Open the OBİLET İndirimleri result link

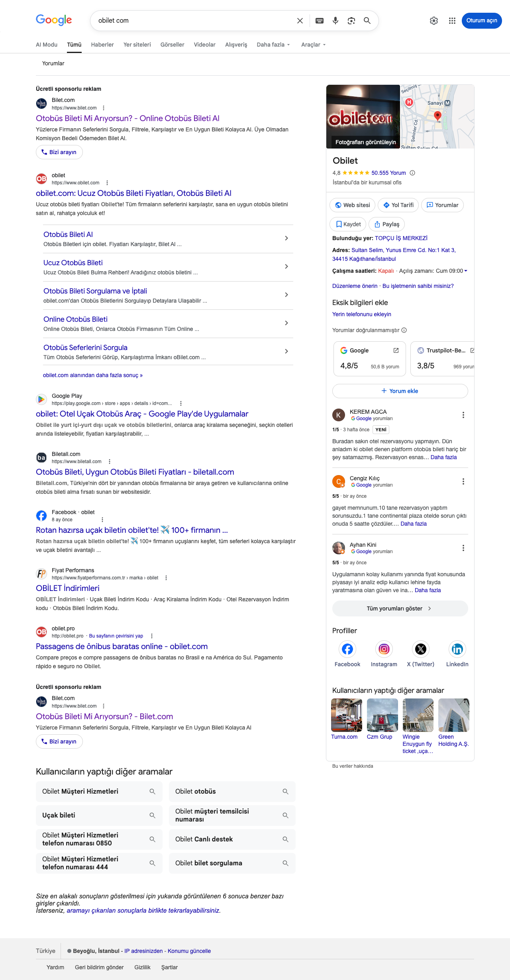(x=68, y=588)
